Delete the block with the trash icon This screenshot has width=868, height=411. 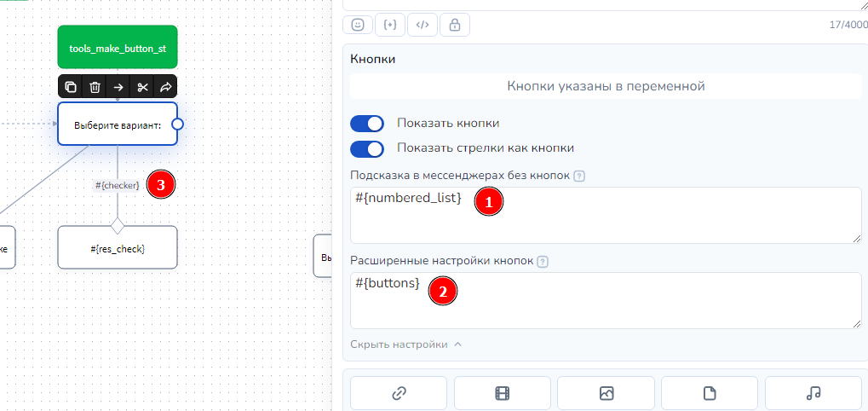(x=95, y=87)
